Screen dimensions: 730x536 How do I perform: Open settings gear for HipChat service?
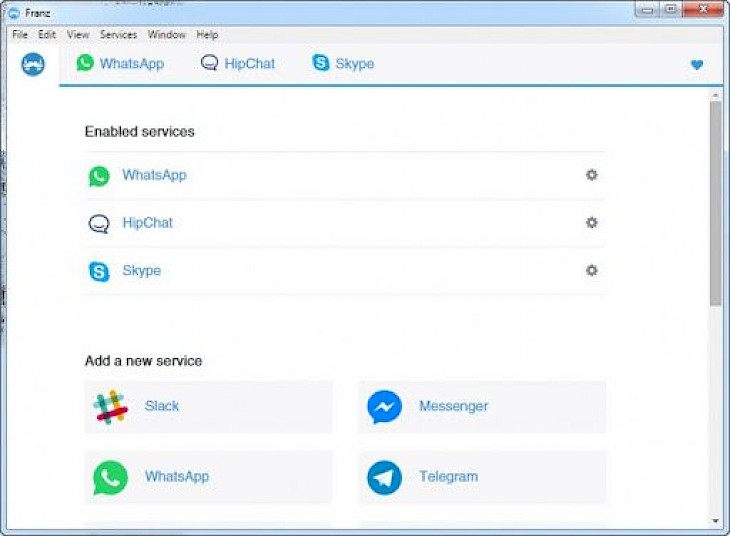tap(591, 223)
